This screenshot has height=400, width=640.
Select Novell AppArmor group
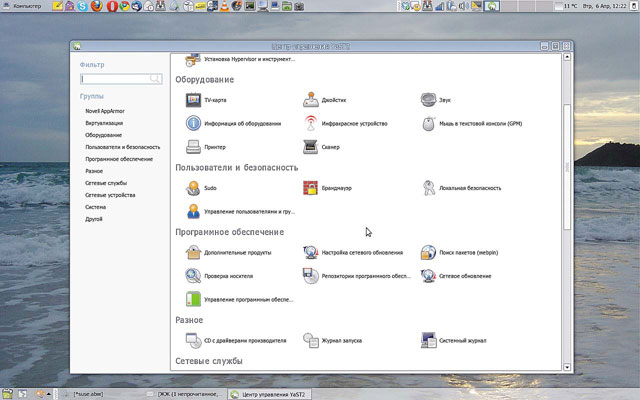coord(105,111)
